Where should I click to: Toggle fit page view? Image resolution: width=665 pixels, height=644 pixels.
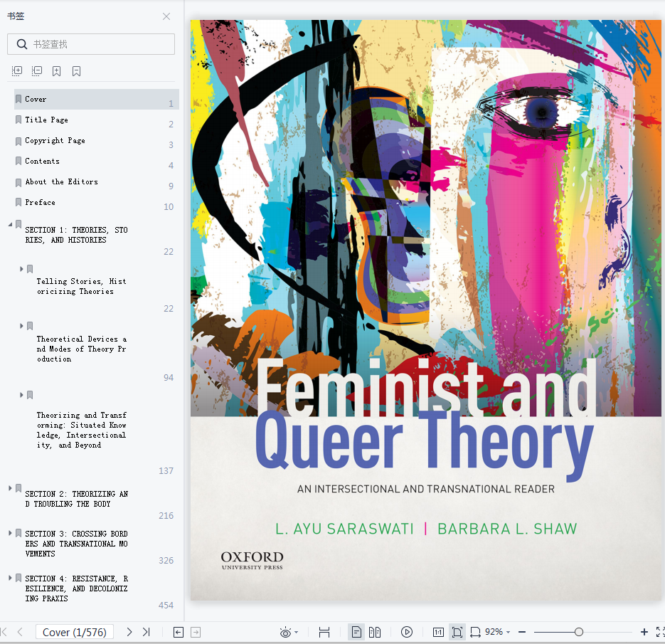pyautogui.click(x=457, y=633)
